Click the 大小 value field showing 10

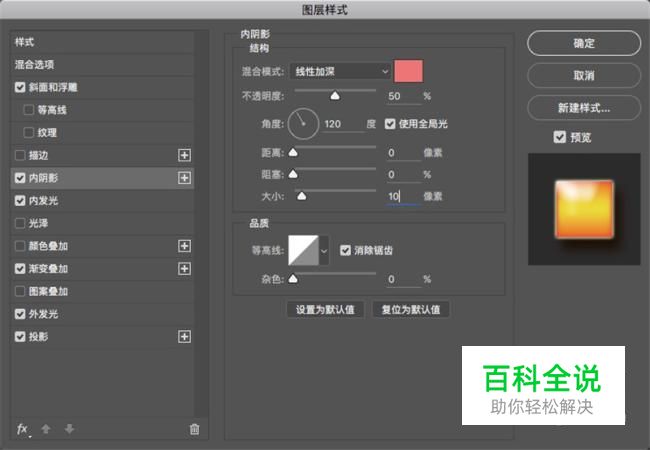click(403, 196)
